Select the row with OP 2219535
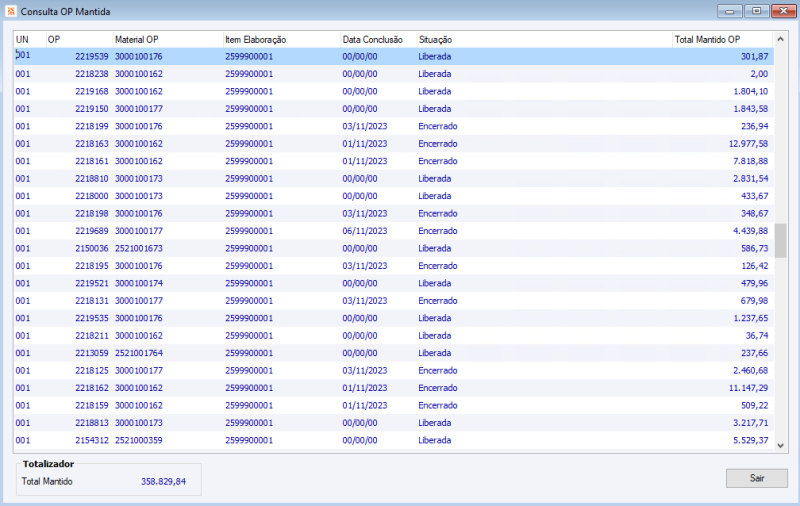Viewport: 800px width, 506px height. tap(394, 318)
